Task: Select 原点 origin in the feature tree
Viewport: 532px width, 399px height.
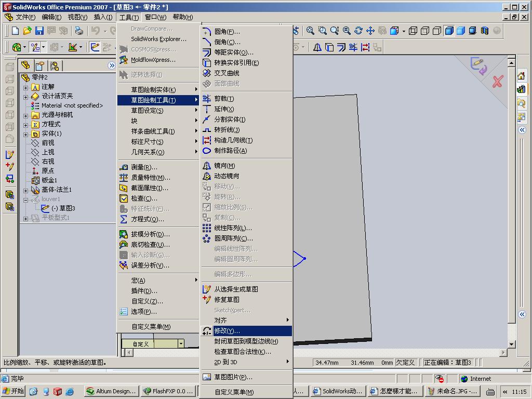Action: (48, 170)
